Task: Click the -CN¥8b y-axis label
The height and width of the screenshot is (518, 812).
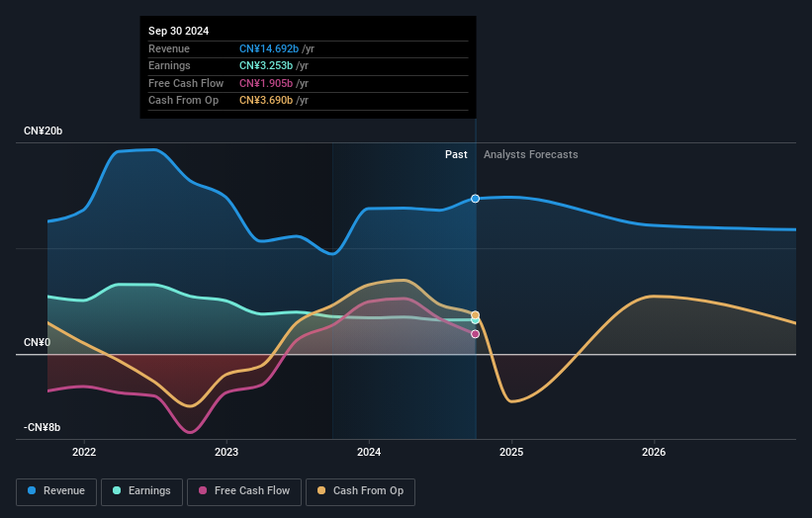Action: (x=42, y=427)
